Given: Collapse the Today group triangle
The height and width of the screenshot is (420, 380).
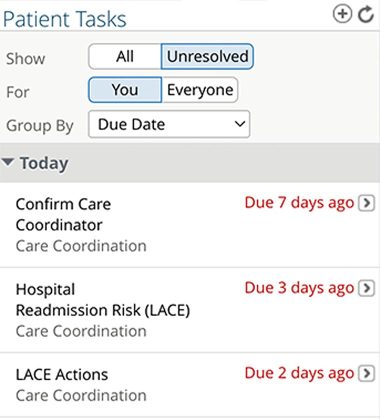Looking at the screenshot, I should click(7, 162).
